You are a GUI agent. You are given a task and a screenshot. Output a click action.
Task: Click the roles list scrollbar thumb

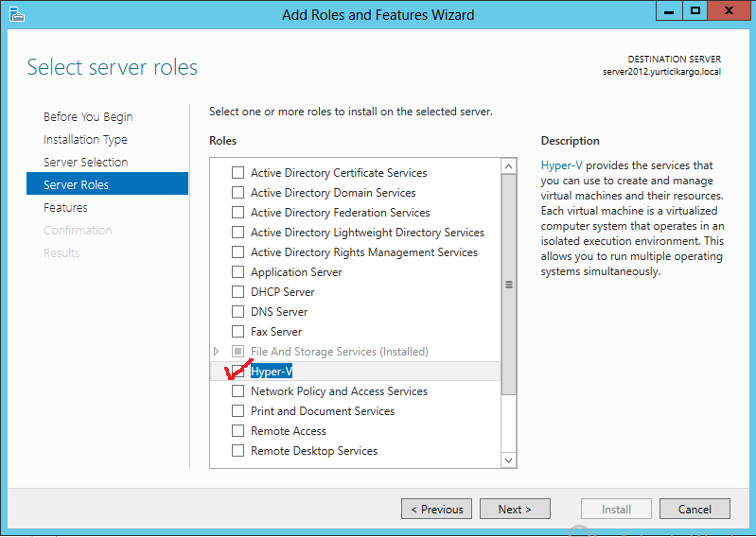(x=508, y=284)
